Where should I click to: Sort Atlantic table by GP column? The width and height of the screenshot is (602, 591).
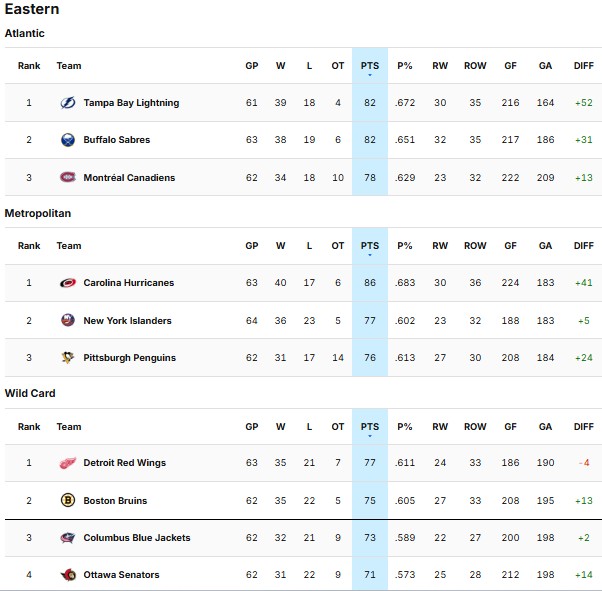[x=252, y=66]
